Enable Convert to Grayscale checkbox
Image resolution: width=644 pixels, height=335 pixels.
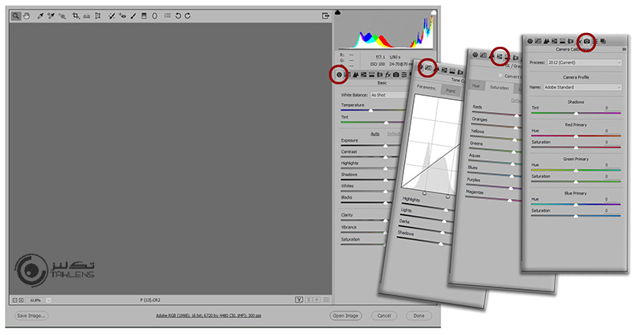501,76
